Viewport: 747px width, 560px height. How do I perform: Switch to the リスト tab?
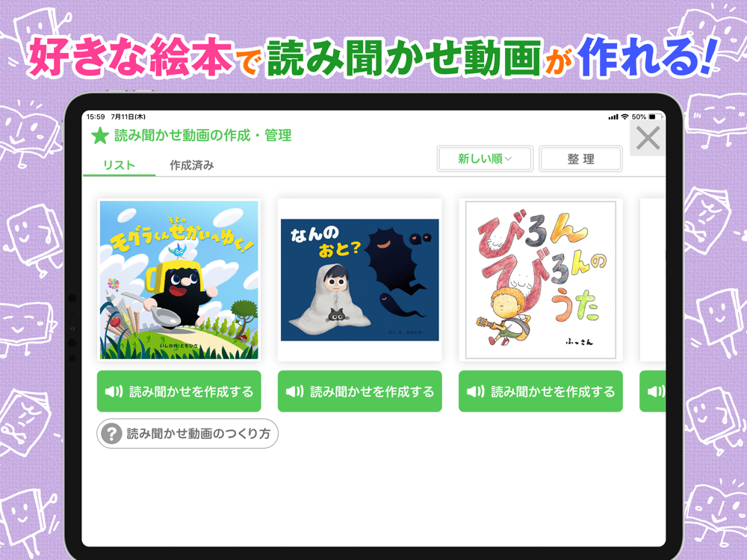pyautogui.click(x=119, y=165)
